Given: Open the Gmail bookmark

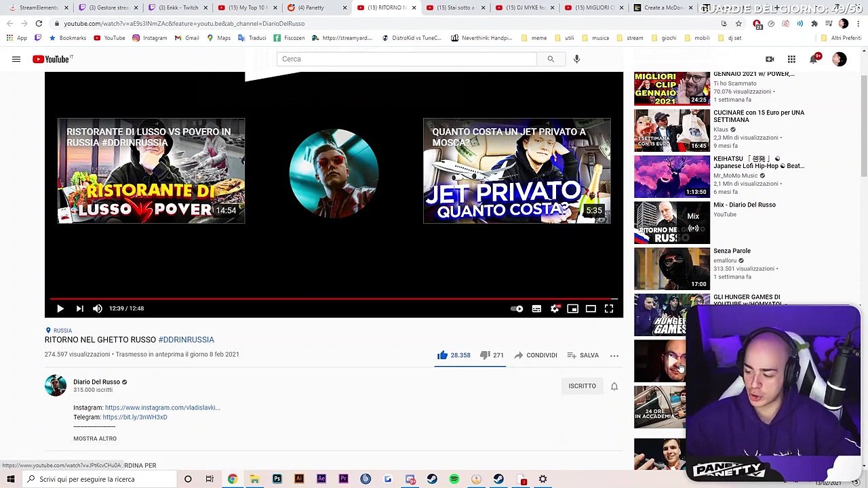Looking at the screenshot, I should click(186, 38).
